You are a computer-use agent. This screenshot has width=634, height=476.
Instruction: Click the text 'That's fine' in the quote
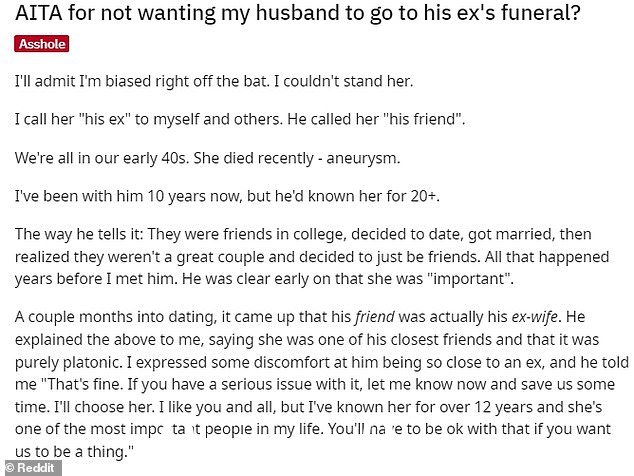coord(84,384)
